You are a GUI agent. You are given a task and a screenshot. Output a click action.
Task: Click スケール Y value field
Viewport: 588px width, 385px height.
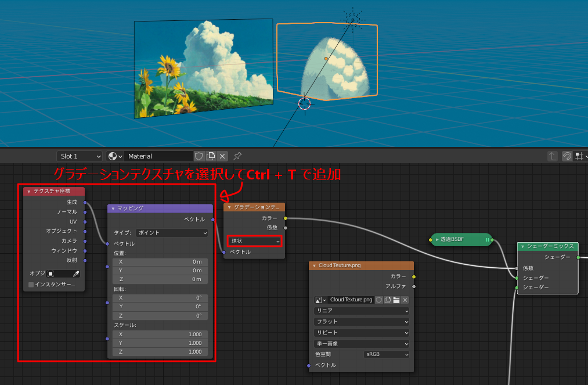click(x=160, y=343)
